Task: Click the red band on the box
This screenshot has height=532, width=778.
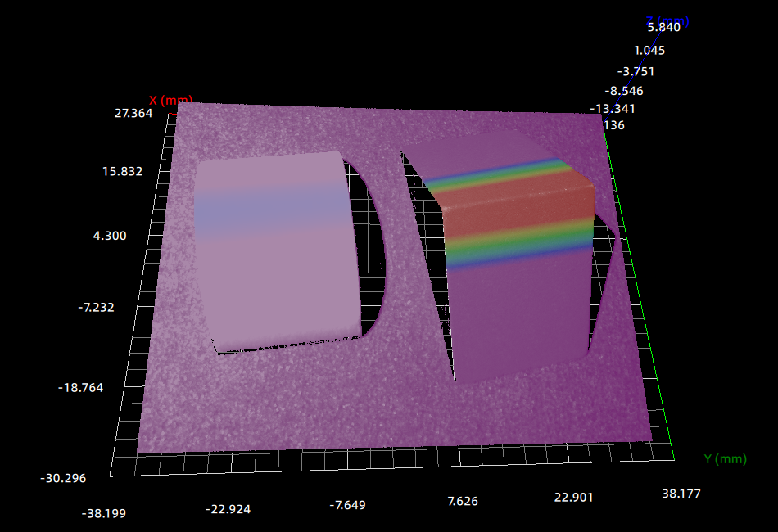Action: (516, 214)
